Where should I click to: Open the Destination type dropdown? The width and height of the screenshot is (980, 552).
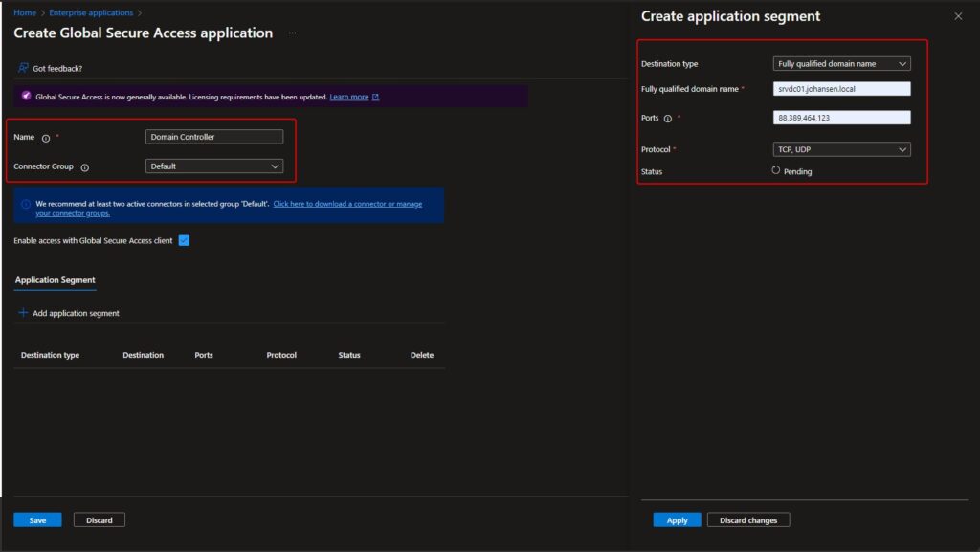click(841, 64)
